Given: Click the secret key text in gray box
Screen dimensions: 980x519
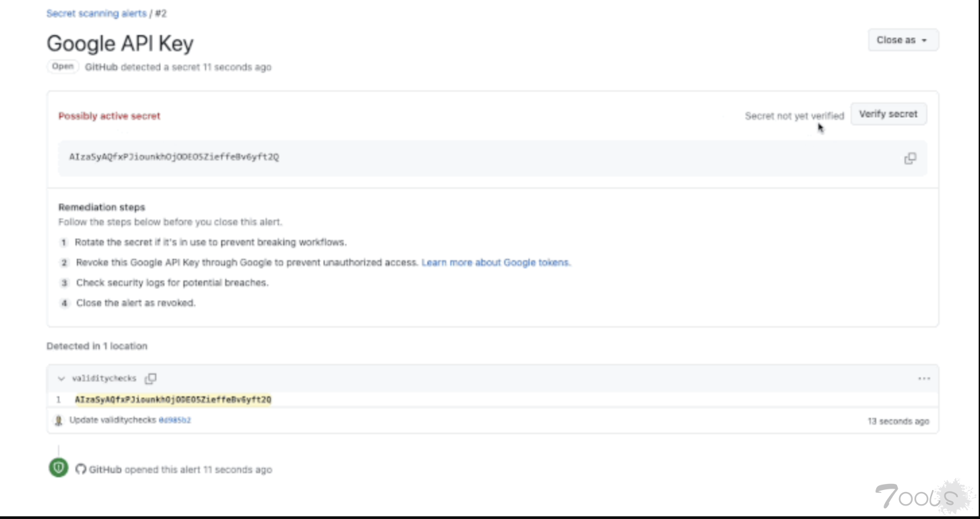Looking at the screenshot, I should click(x=174, y=157).
